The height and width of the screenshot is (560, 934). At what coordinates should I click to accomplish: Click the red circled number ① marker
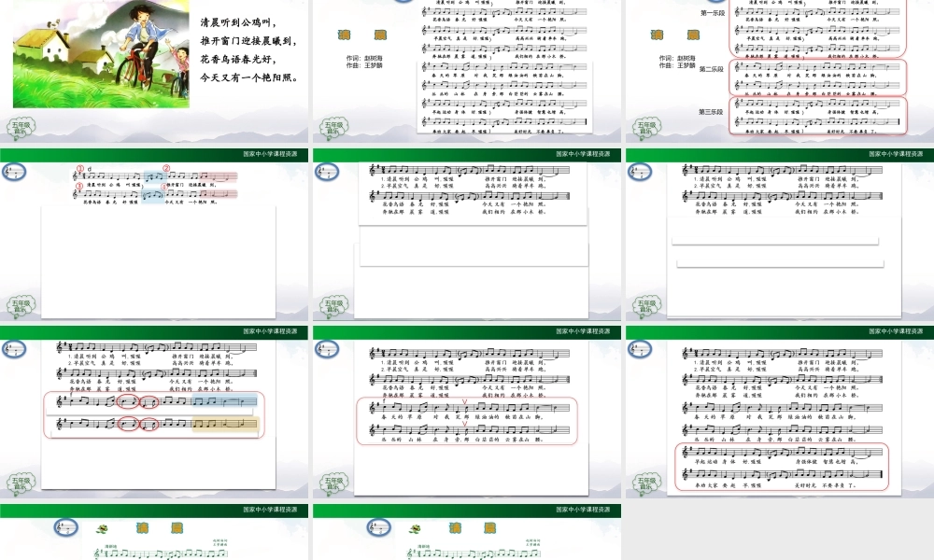tap(80, 169)
